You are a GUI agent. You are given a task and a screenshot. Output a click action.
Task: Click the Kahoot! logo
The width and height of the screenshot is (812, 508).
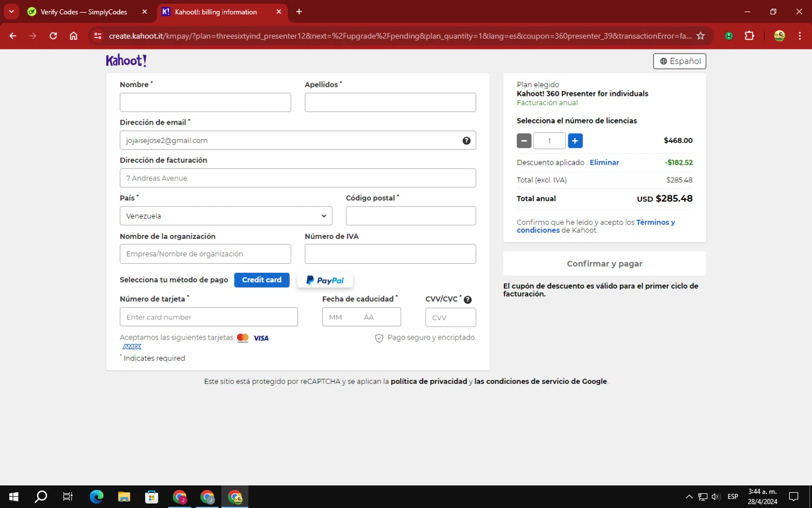point(126,60)
